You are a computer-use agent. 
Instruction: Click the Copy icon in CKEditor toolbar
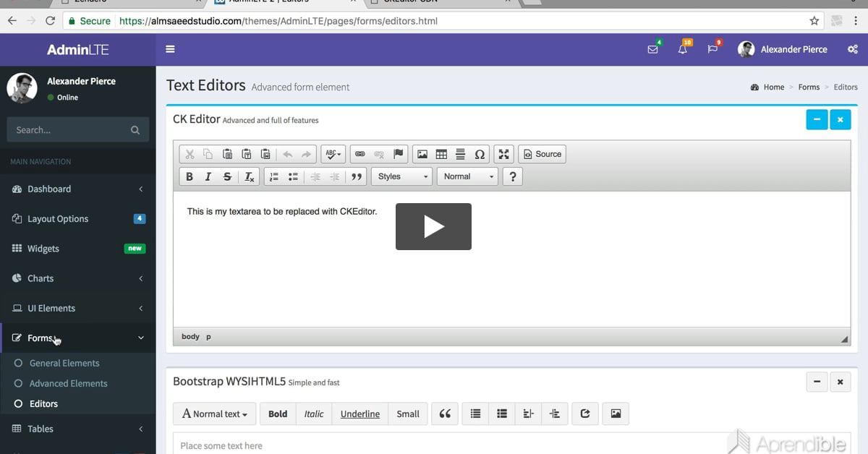pos(208,154)
